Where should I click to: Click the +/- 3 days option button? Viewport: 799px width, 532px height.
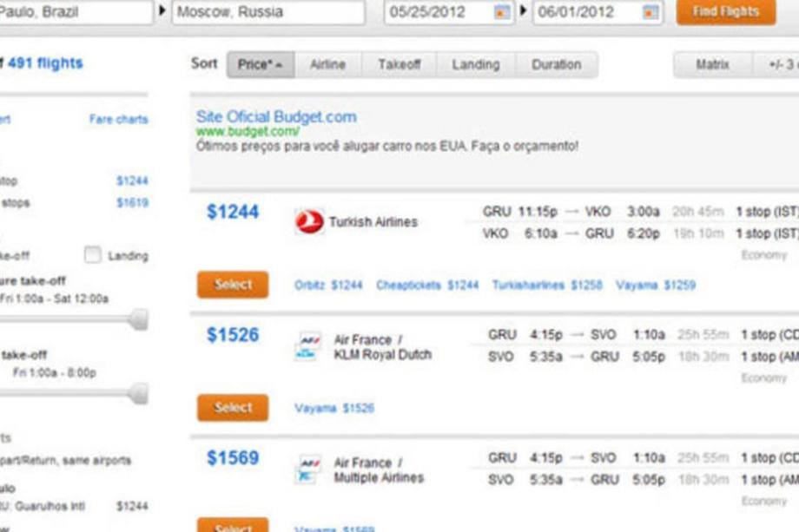(776, 64)
